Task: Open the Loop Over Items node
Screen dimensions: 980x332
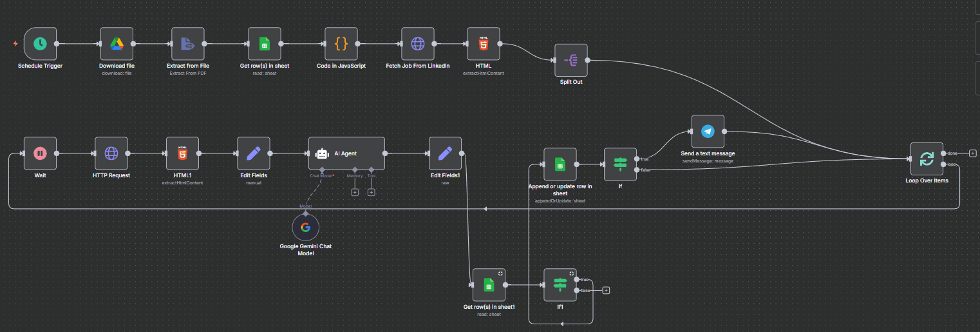Action: (927, 159)
